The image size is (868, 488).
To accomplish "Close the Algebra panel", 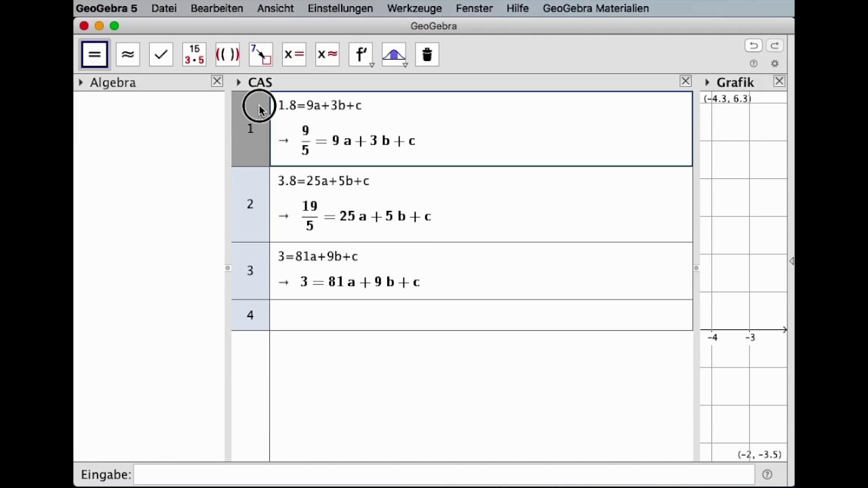I will 217,81.
